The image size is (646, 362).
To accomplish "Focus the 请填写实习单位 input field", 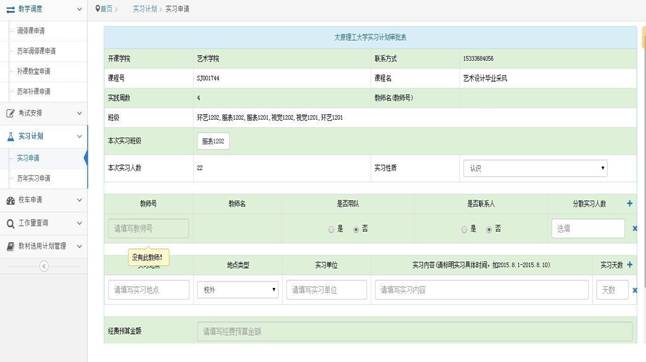I will pos(326,290).
